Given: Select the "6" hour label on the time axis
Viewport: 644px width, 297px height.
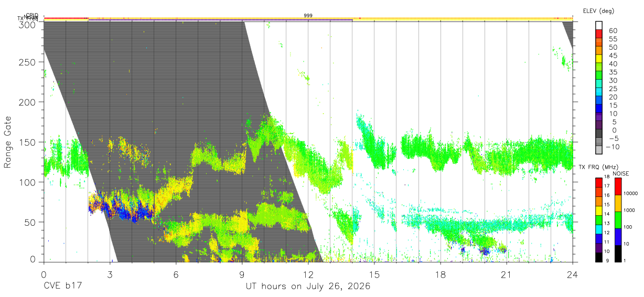Looking at the screenshot, I should [176, 274].
